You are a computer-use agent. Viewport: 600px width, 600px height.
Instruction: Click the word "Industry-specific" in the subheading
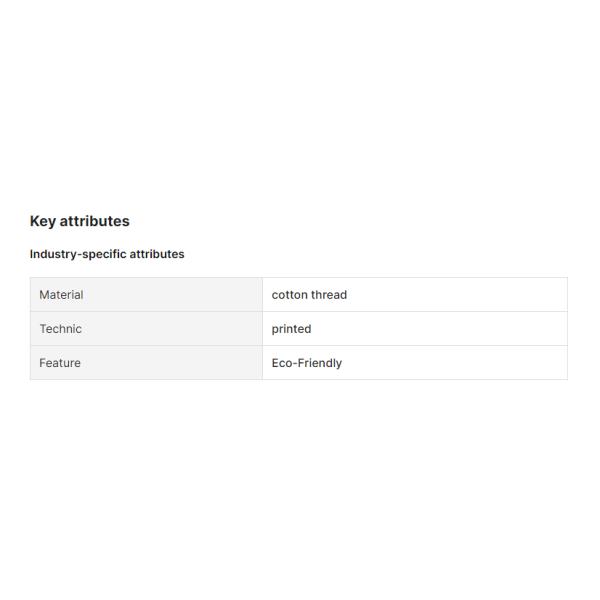point(77,254)
